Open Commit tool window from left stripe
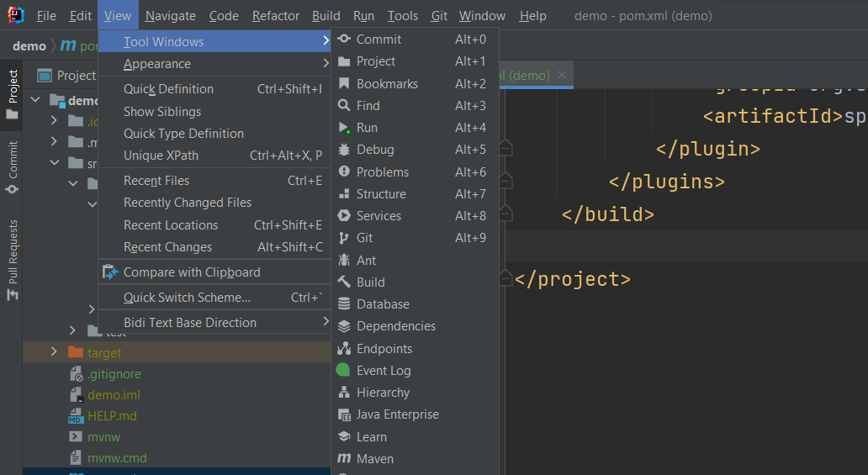This screenshot has width=868, height=475. [12, 167]
